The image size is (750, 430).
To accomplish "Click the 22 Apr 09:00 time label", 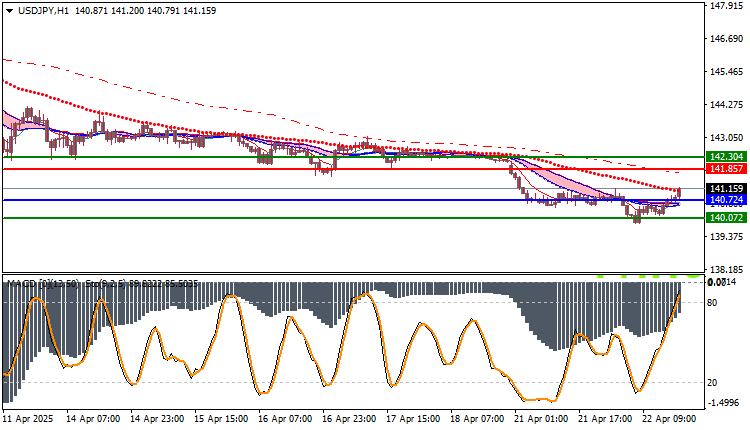I will (670, 419).
